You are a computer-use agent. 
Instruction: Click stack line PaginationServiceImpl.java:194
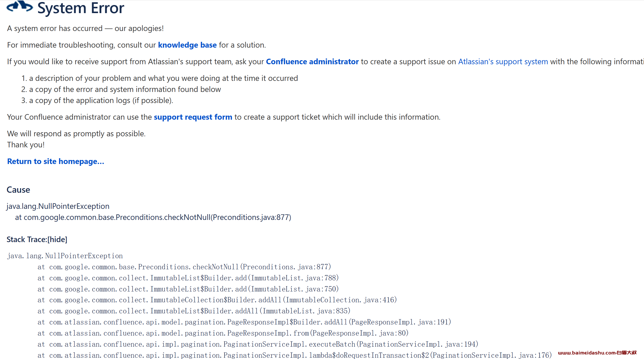(258, 344)
